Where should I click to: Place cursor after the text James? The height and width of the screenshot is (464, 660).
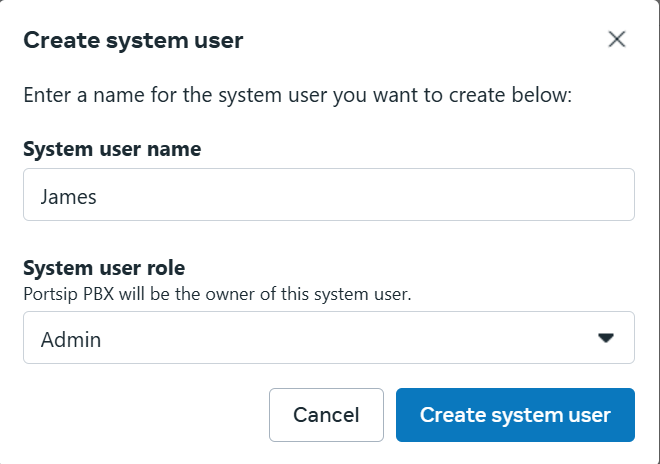(x=99, y=196)
